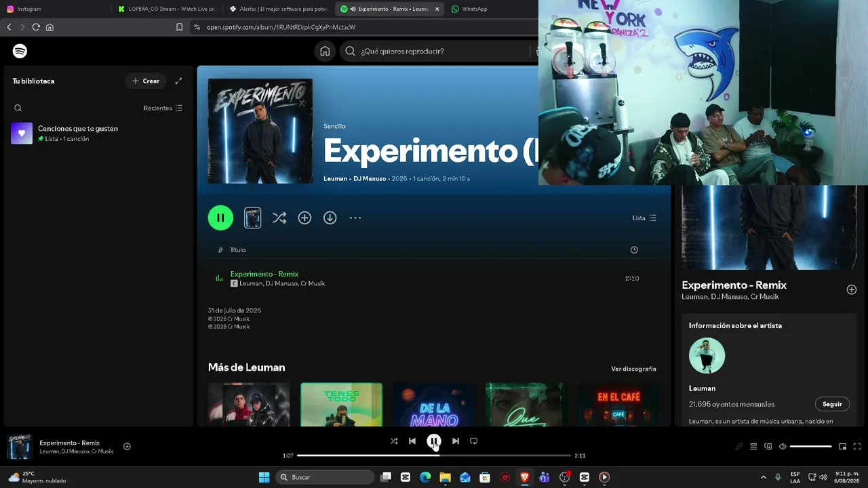Screen dimensions: 868x488
Task: Enter full screen player mode
Action: (857, 447)
